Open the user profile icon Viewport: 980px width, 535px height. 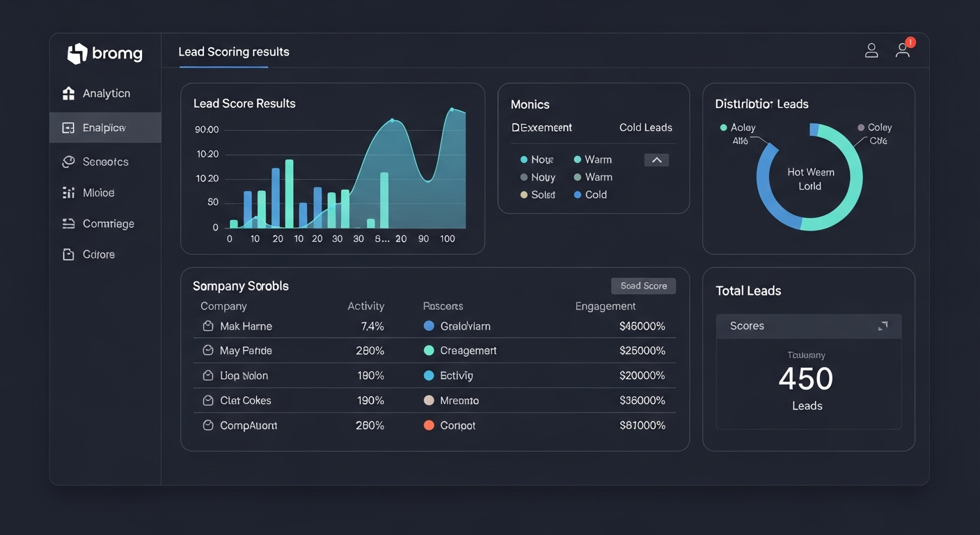tap(871, 50)
